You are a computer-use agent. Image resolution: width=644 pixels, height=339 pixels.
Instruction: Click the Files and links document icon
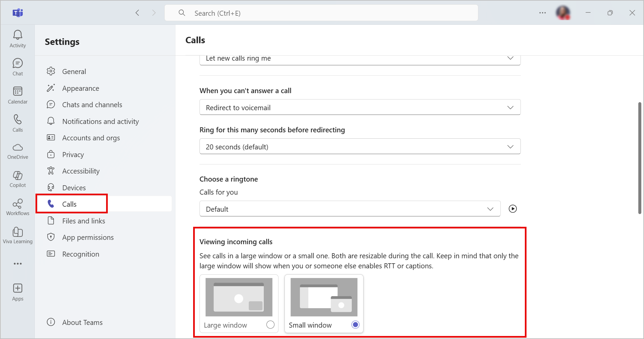(x=51, y=220)
